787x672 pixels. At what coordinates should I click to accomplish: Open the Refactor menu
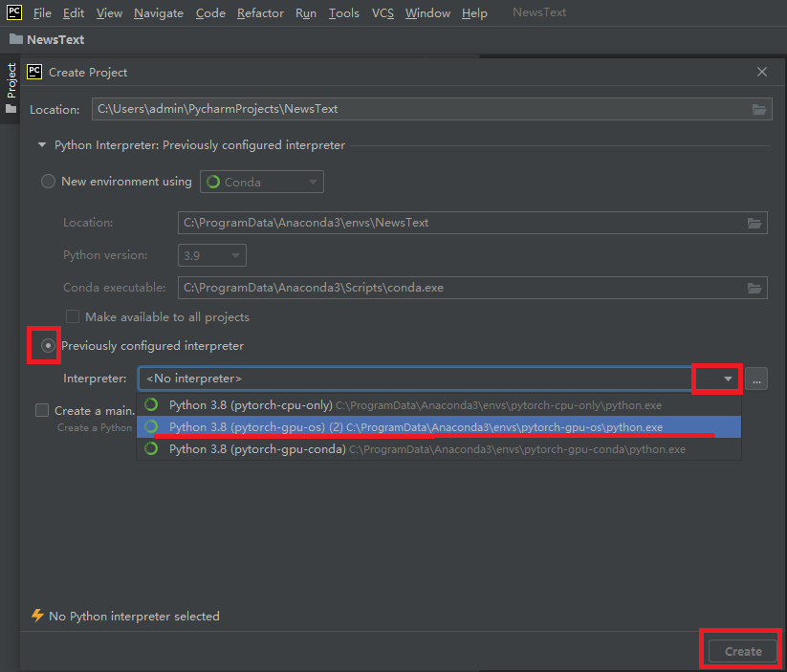tap(260, 13)
